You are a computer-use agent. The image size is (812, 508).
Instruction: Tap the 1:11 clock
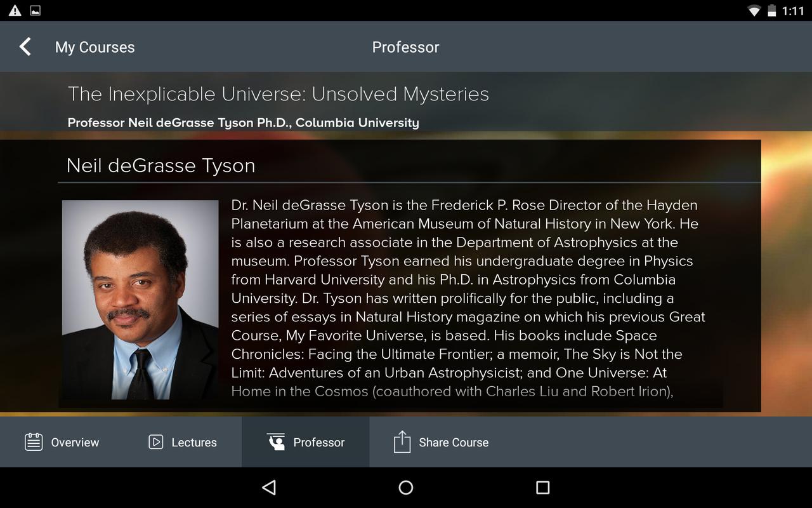pyautogui.click(x=793, y=11)
